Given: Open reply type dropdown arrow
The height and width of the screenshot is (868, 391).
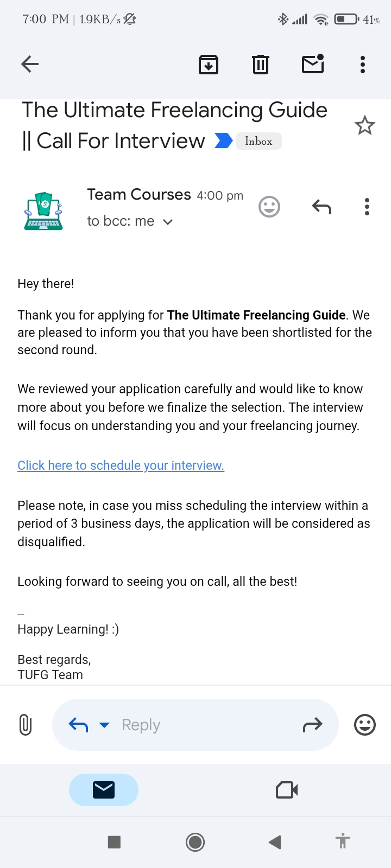Looking at the screenshot, I should tap(104, 725).
